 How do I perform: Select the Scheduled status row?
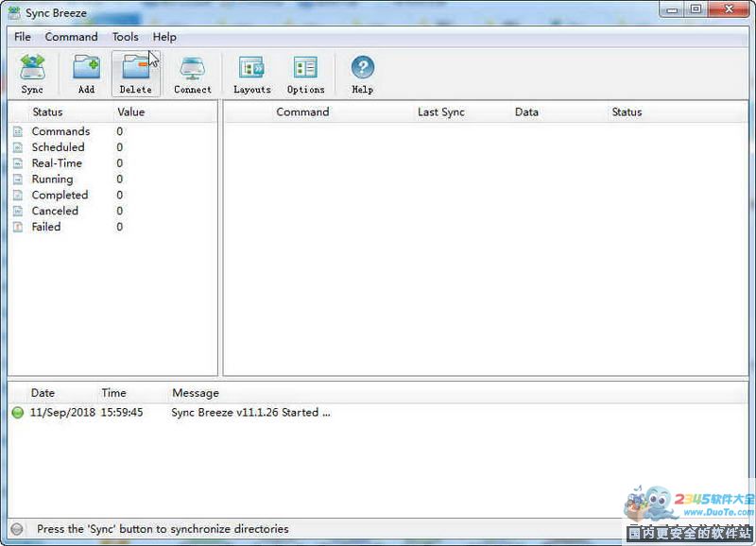[112, 147]
